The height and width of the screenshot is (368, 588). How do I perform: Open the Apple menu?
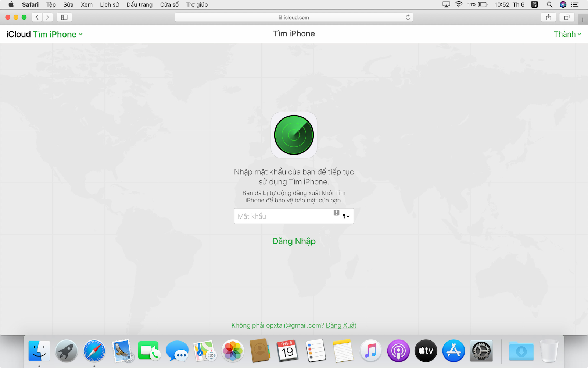pos(11,4)
